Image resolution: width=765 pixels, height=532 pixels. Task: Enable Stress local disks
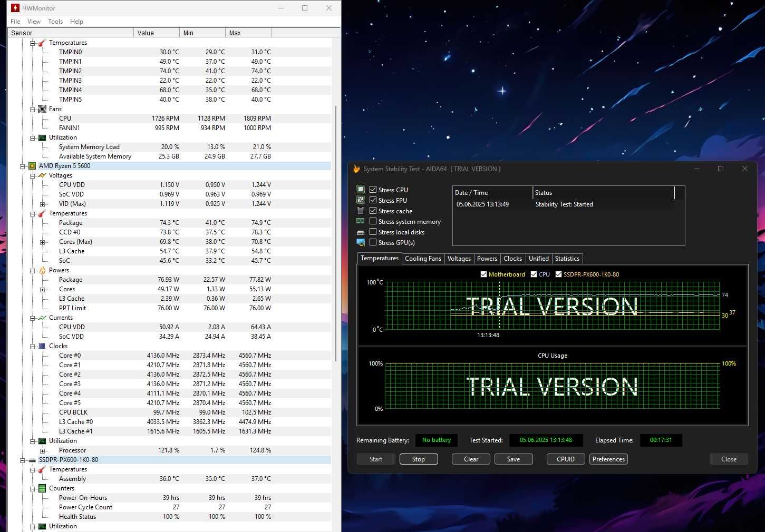pyautogui.click(x=373, y=232)
